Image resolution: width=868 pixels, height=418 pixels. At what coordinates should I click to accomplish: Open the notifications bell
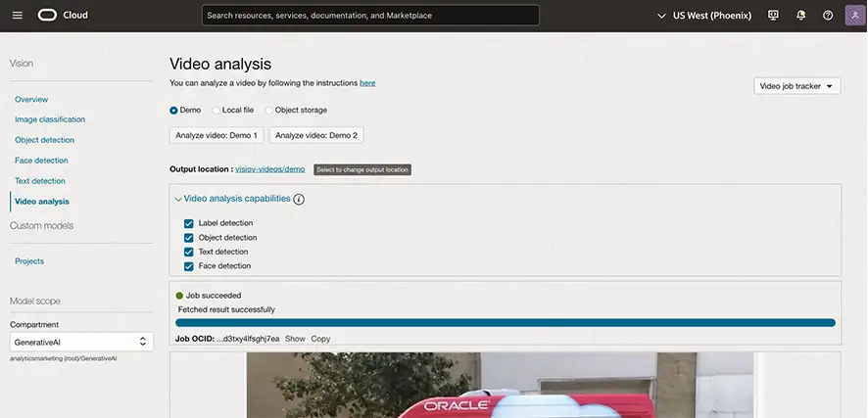coord(800,16)
